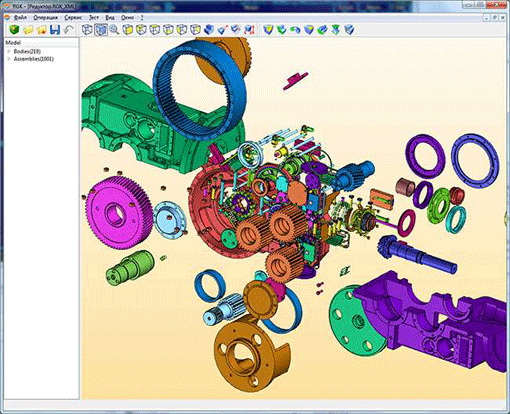Image resolution: width=510 pixels, height=414 pixels.
Task: Click the gray undo arrow icon
Action: point(68,30)
